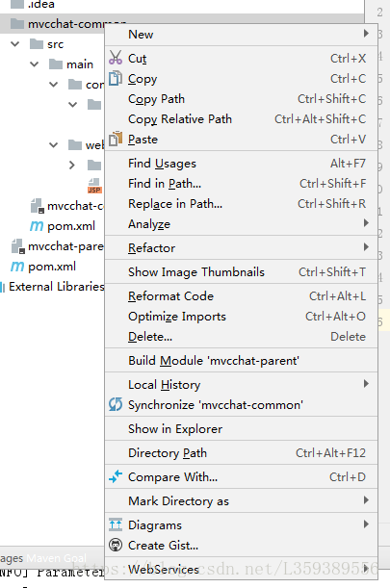Select Build Module 'mvcchat-parent'
The height and width of the screenshot is (588, 390).
[241, 360]
